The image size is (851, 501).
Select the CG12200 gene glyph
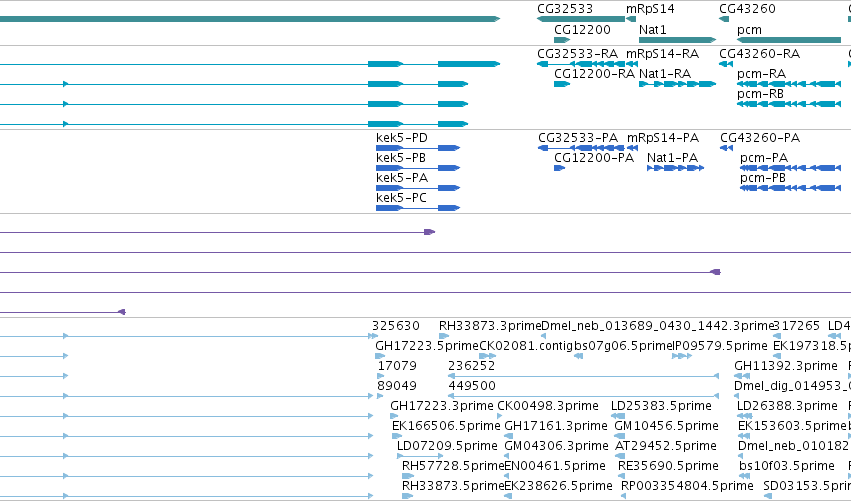coord(562,40)
